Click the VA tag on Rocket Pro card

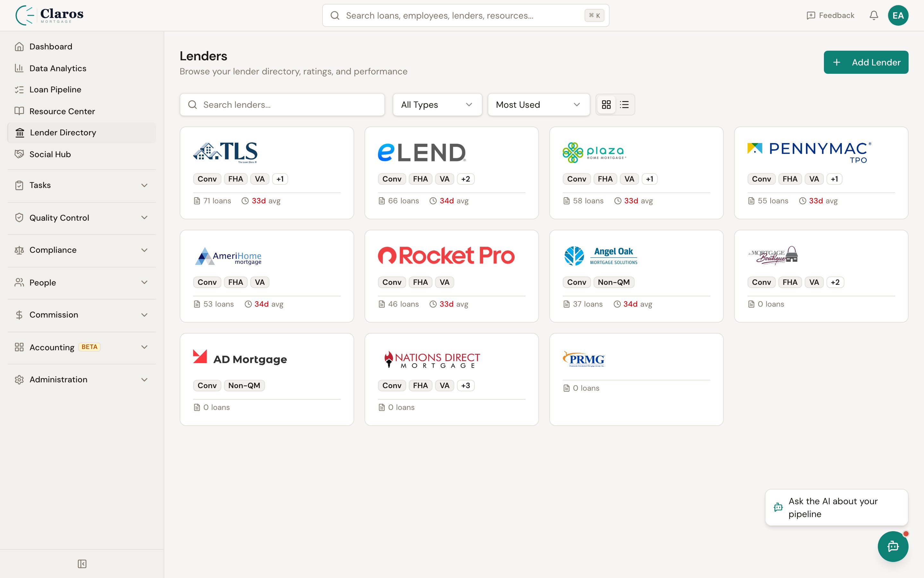pyautogui.click(x=444, y=282)
